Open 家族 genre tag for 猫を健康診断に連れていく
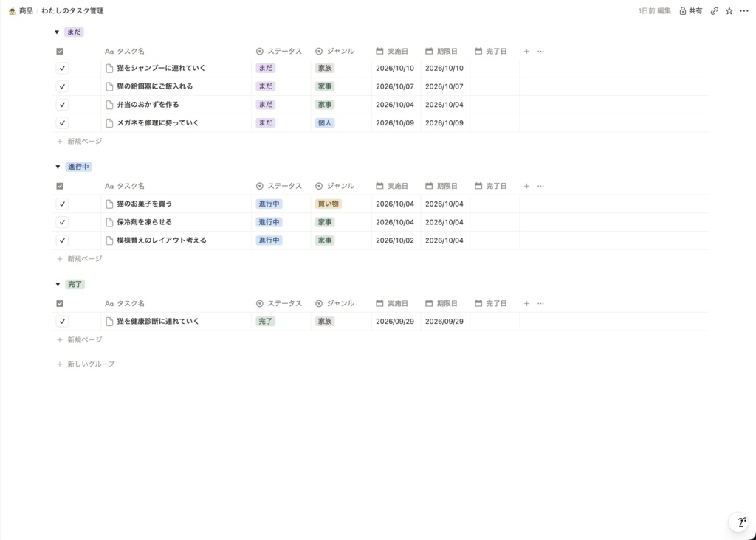The width and height of the screenshot is (756, 540). (325, 322)
